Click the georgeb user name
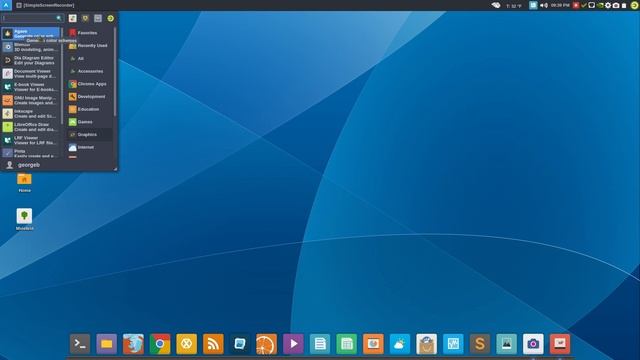This screenshot has height=360, width=640. (x=29, y=165)
